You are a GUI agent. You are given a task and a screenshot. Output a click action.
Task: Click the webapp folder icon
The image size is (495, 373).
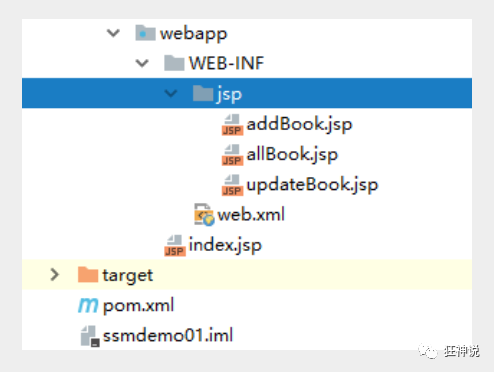[x=145, y=33]
